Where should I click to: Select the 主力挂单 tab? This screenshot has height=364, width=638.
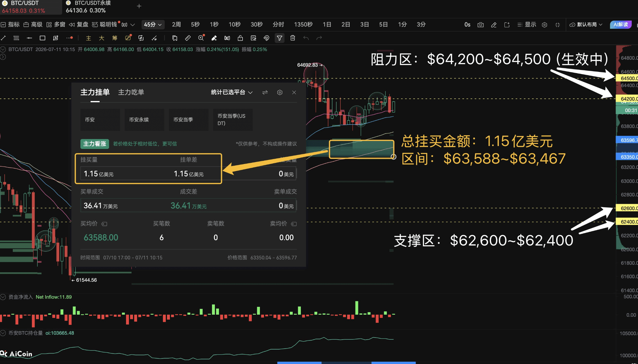[95, 92]
